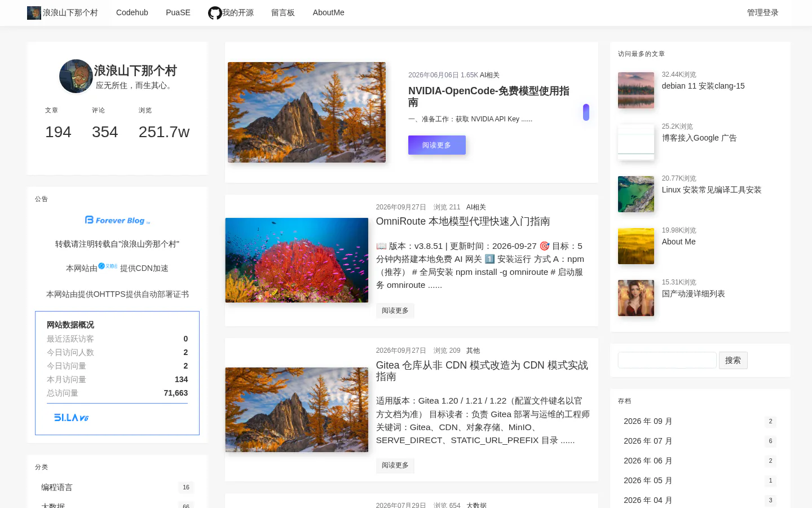The height and width of the screenshot is (508, 812).
Task: Click AI相关 tag on OmniRoute article
Action: [x=476, y=207]
